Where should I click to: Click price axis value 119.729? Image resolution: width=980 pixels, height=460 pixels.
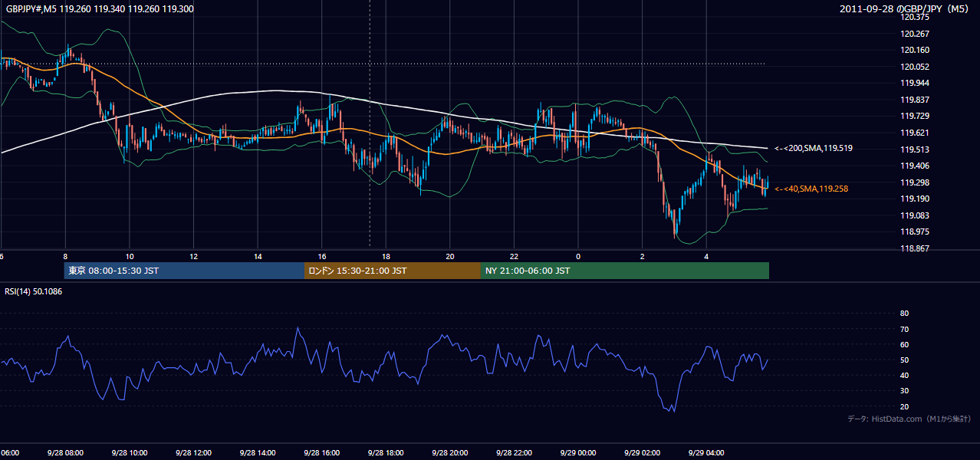pos(916,116)
